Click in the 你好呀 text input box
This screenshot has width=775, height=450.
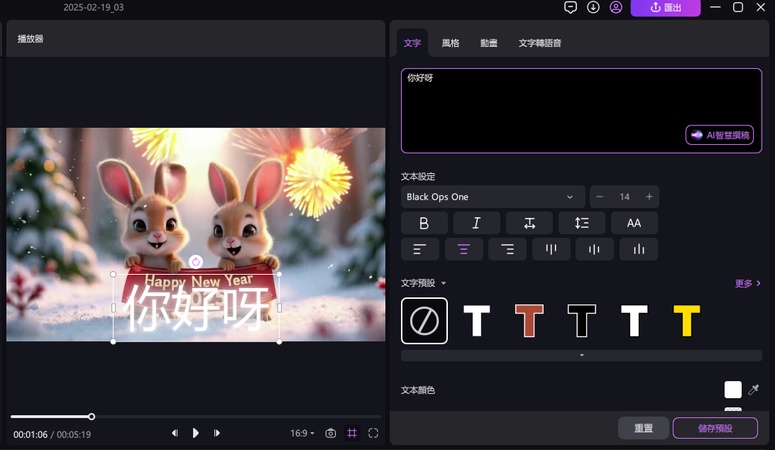581,111
